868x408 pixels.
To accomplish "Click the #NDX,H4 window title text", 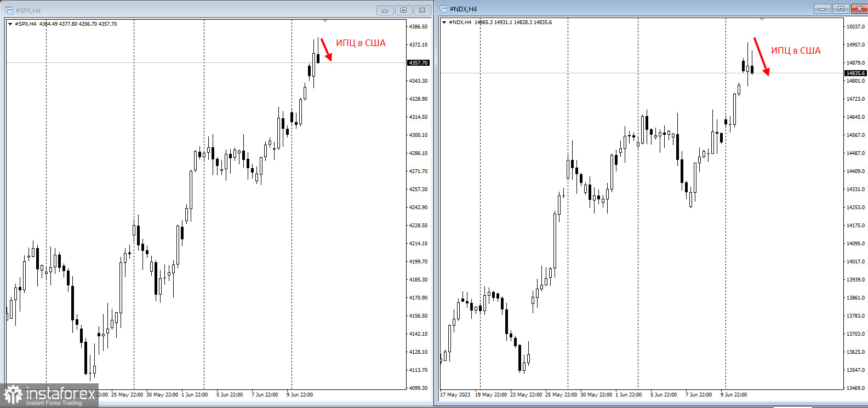I will pyautogui.click(x=463, y=9).
